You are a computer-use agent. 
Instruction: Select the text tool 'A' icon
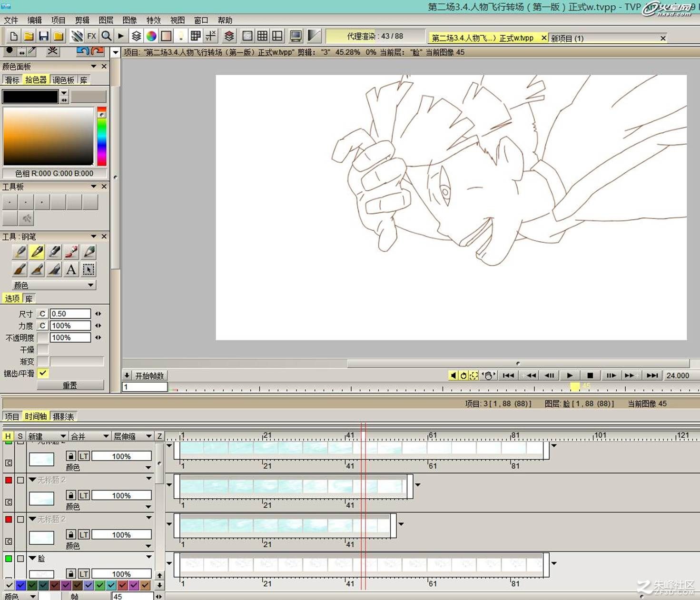71,269
